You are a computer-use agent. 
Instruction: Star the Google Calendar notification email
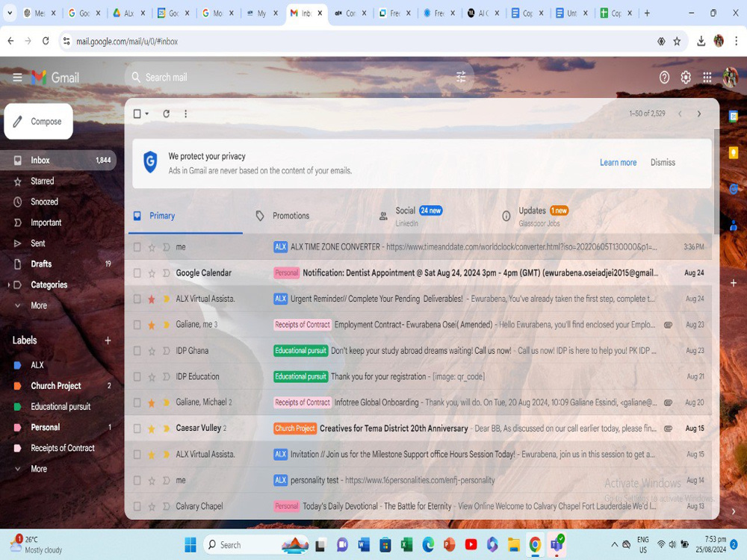tap(152, 273)
